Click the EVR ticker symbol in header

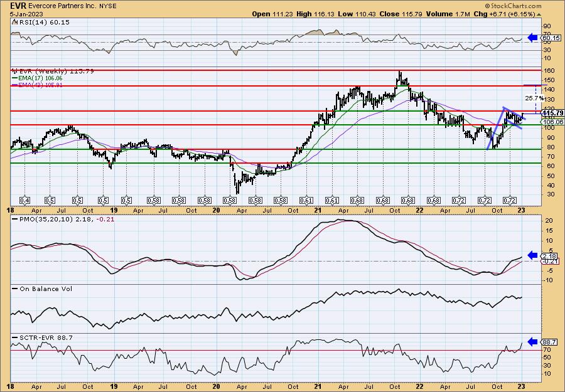pyautogui.click(x=18, y=6)
